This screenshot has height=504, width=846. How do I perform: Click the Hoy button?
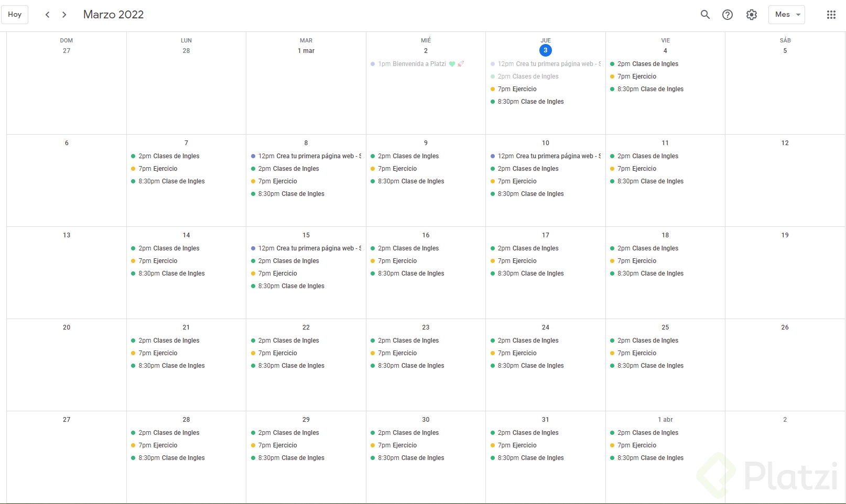15,15
